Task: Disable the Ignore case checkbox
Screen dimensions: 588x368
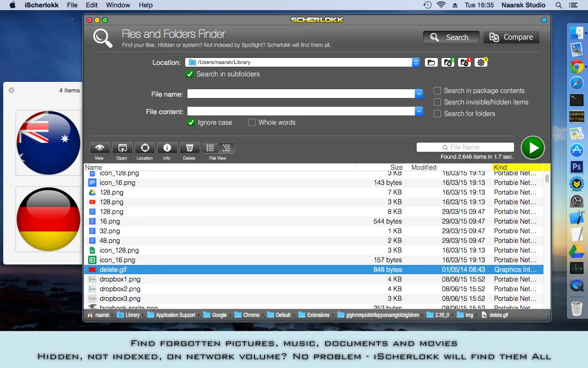Action: coord(191,122)
